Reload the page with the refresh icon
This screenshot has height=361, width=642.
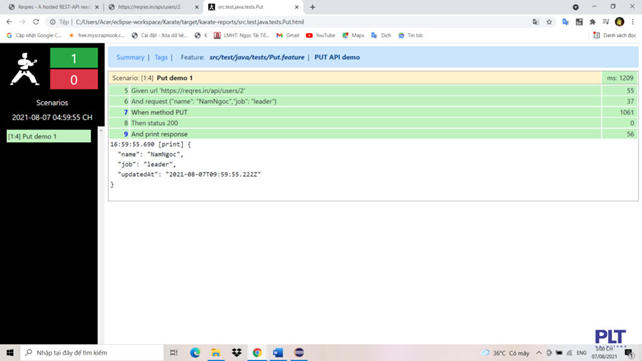pos(36,22)
